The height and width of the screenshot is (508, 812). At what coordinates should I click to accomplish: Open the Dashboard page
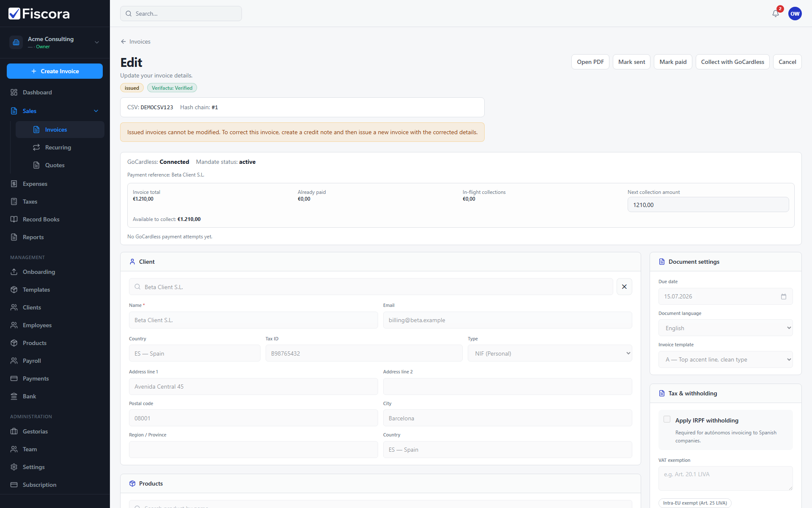click(x=55, y=92)
